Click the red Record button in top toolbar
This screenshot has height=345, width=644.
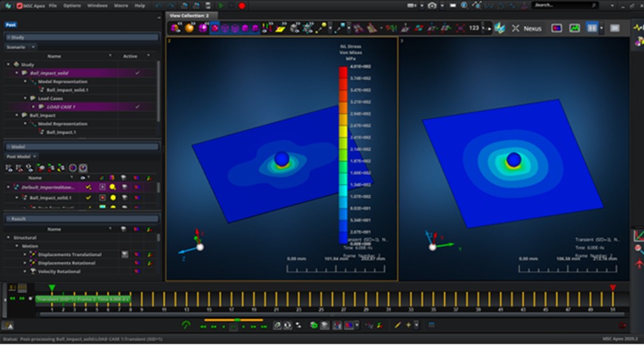click(x=241, y=5)
